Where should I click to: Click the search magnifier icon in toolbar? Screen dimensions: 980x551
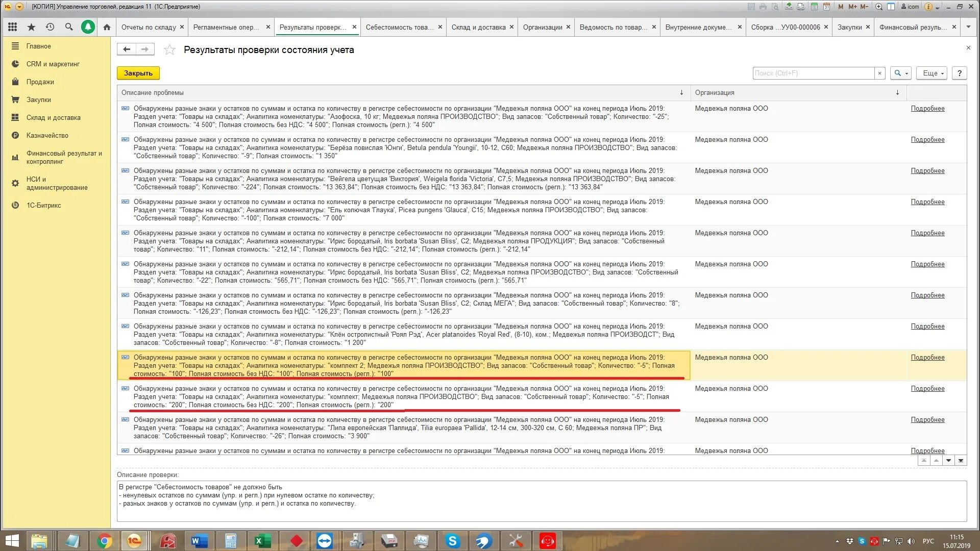(69, 27)
